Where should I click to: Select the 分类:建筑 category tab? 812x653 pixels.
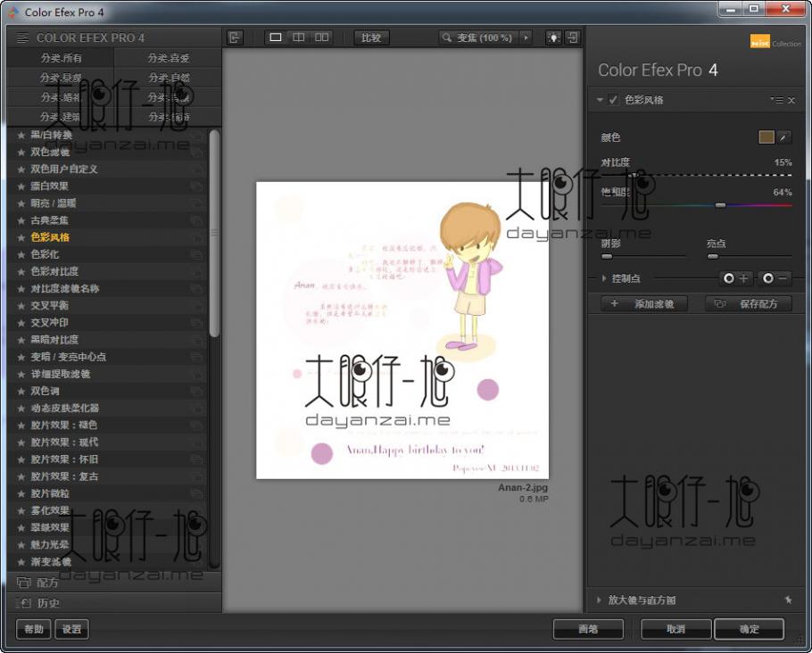[x=61, y=117]
